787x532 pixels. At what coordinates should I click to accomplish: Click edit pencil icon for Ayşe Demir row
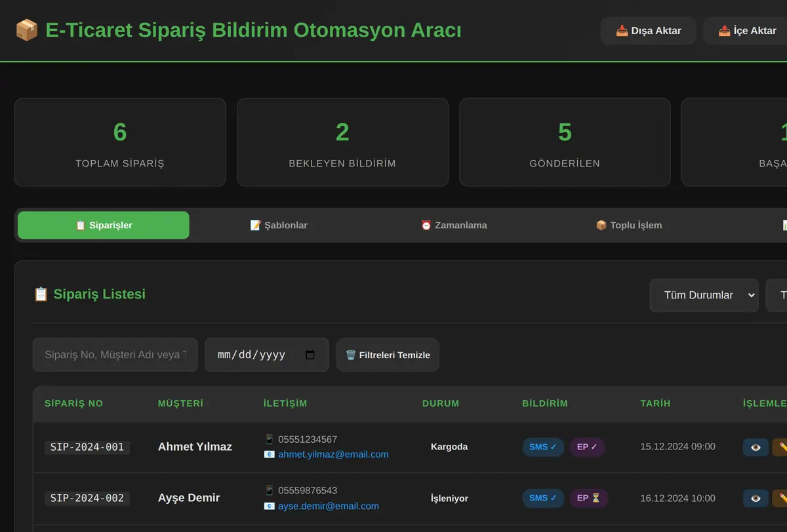(x=780, y=498)
